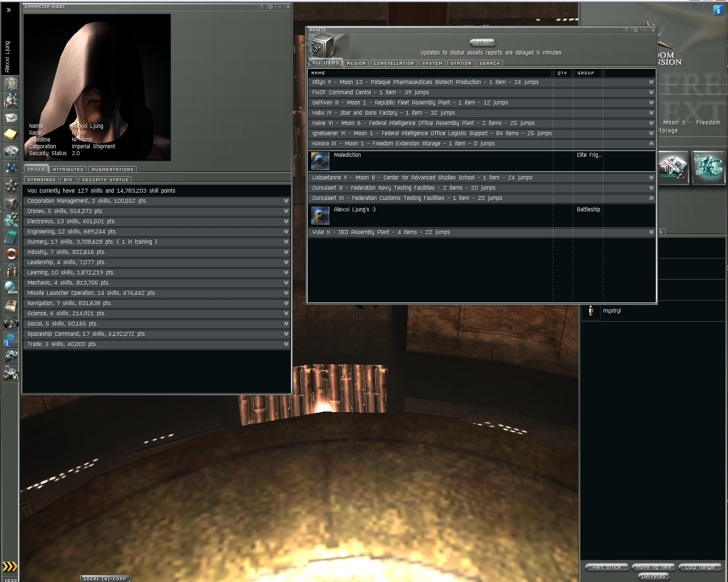728x582 pixels.
Task: Click the blue question mark sidebar icon
Action: point(11,339)
